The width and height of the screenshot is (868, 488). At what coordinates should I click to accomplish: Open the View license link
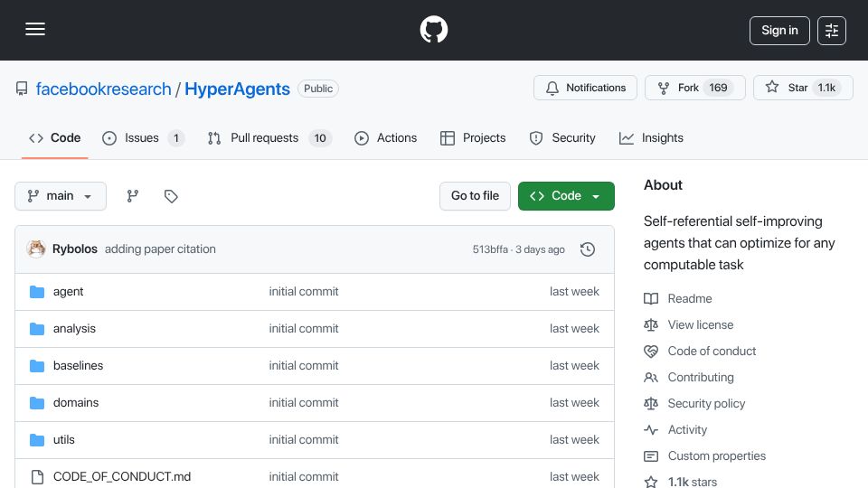click(700, 324)
